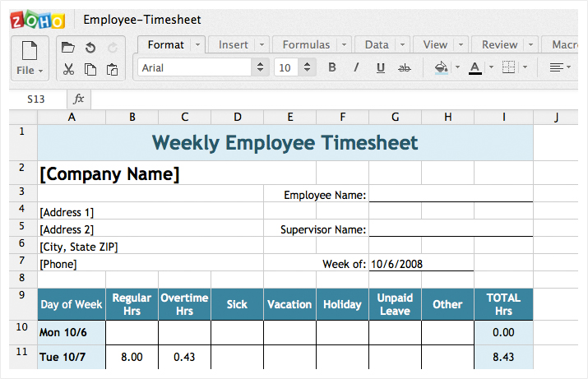Click the Supervisor Name: label cell

click(316, 229)
